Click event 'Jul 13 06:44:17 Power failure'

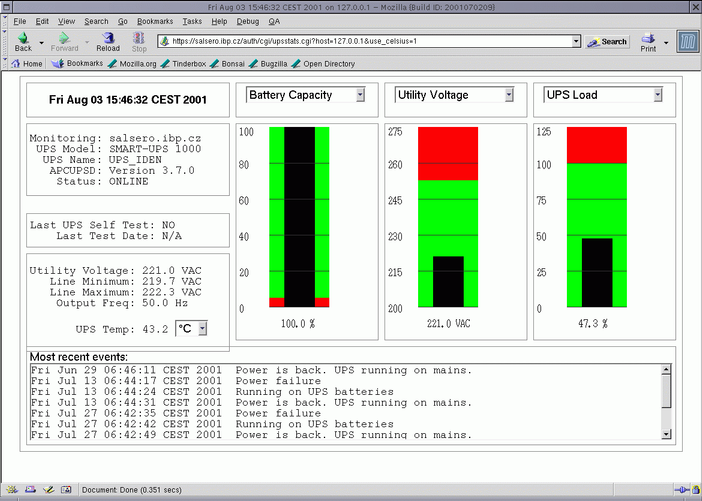click(176, 381)
